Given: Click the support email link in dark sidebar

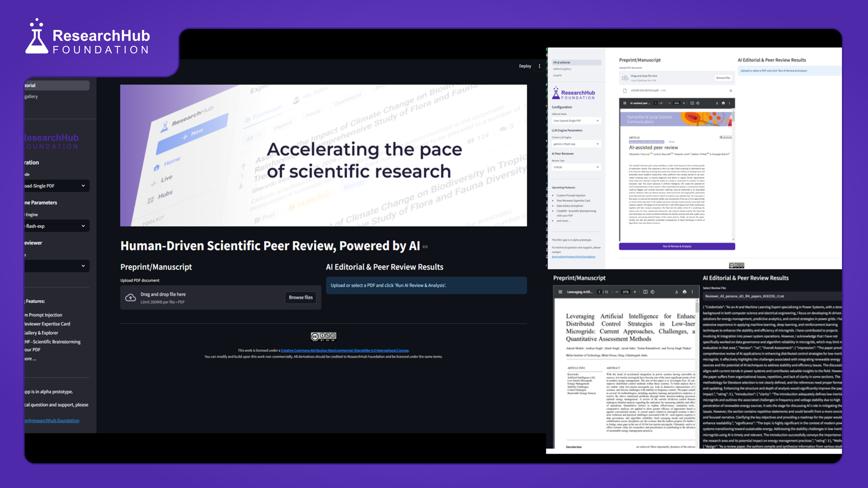Looking at the screenshot, I should 52,421.
